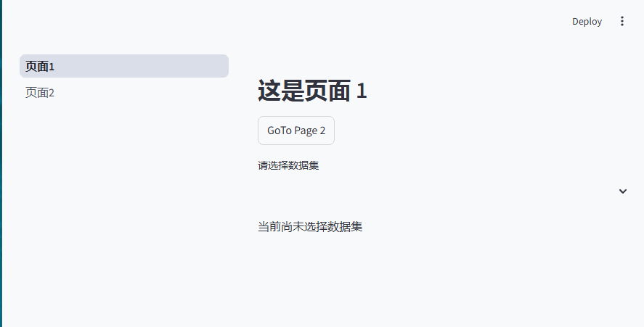Click the Deploy button
The width and height of the screenshot is (644, 327).
[587, 21]
